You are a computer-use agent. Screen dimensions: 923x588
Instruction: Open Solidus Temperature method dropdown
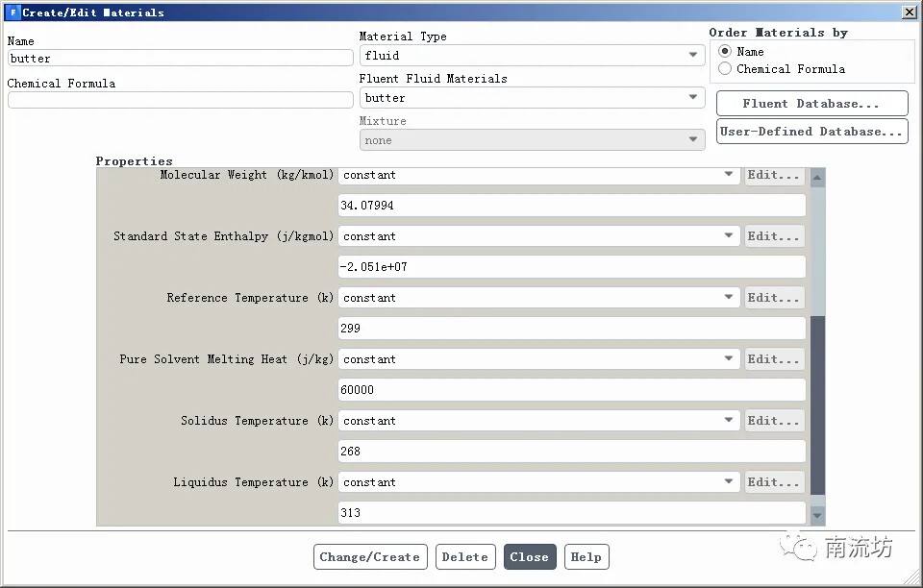(x=538, y=421)
